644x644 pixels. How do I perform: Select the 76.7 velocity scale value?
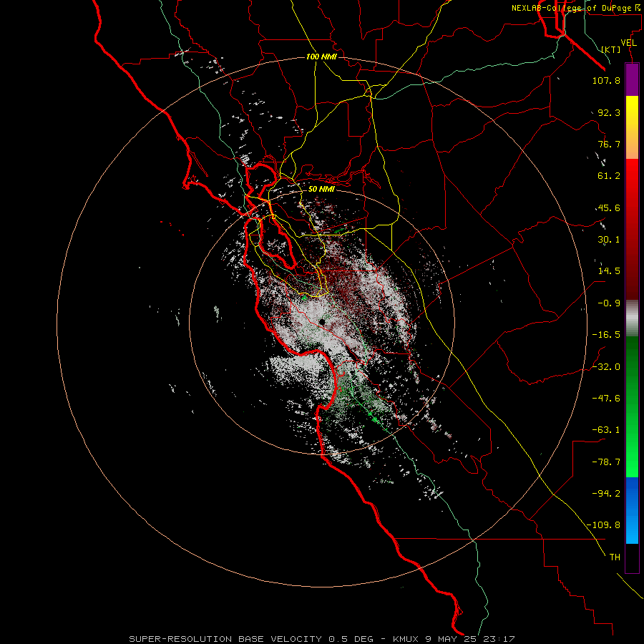tap(609, 144)
